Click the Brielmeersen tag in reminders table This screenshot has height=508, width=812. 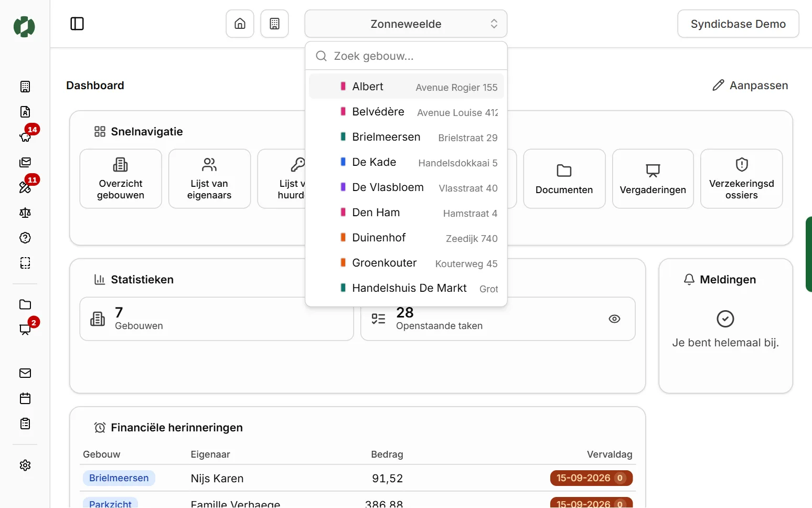(x=119, y=478)
